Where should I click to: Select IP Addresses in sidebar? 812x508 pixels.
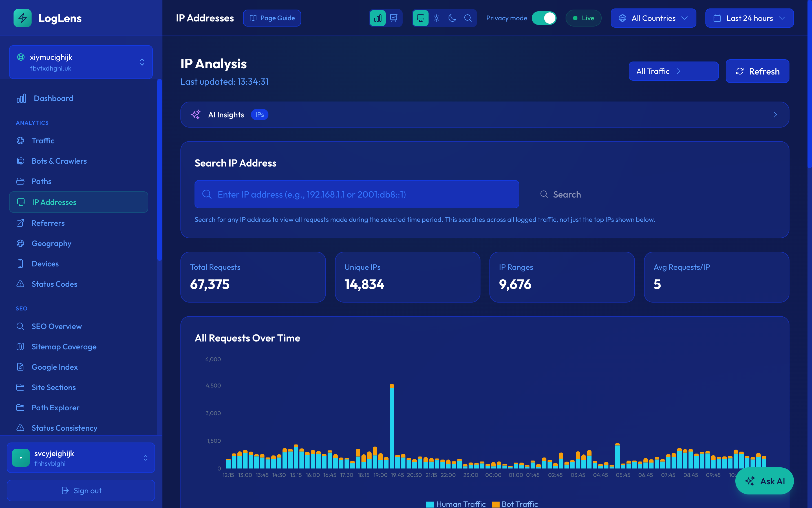[78, 202]
